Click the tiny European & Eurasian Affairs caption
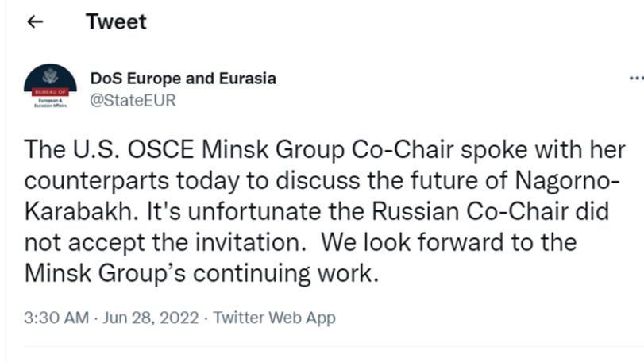The image size is (644, 362). (x=50, y=103)
